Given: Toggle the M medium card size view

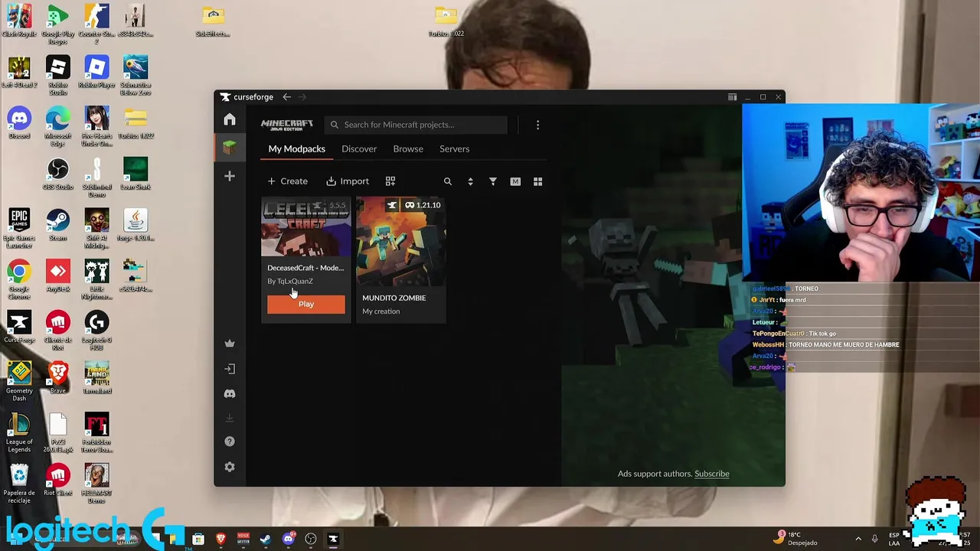Looking at the screenshot, I should tap(515, 181).
